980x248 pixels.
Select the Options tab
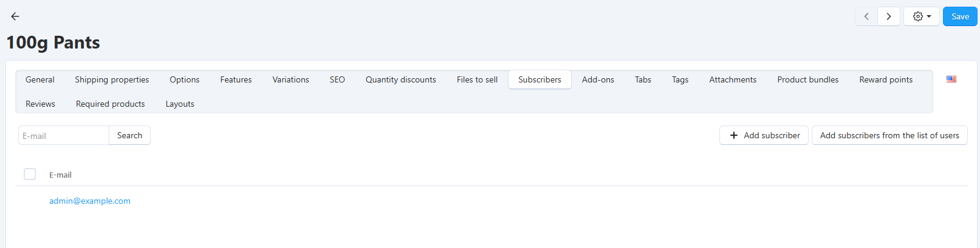(x=185, y=79)
